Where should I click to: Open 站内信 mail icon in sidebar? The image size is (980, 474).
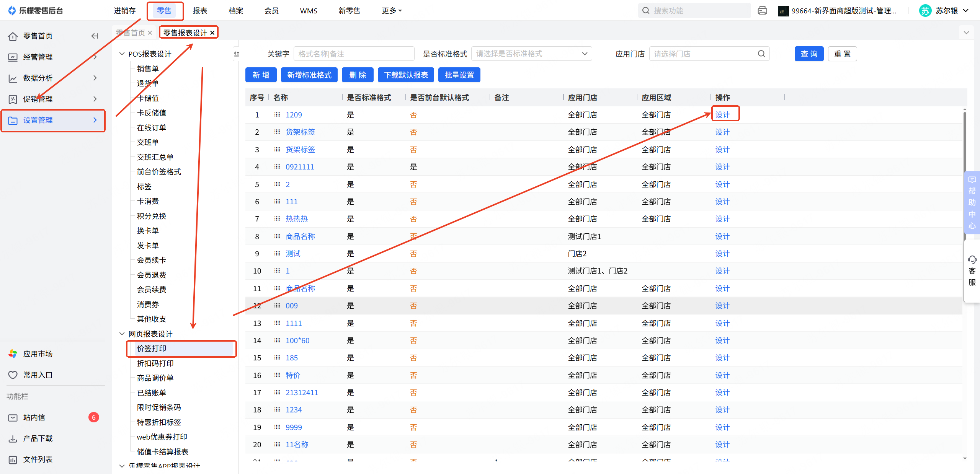[x=13, y=417]
